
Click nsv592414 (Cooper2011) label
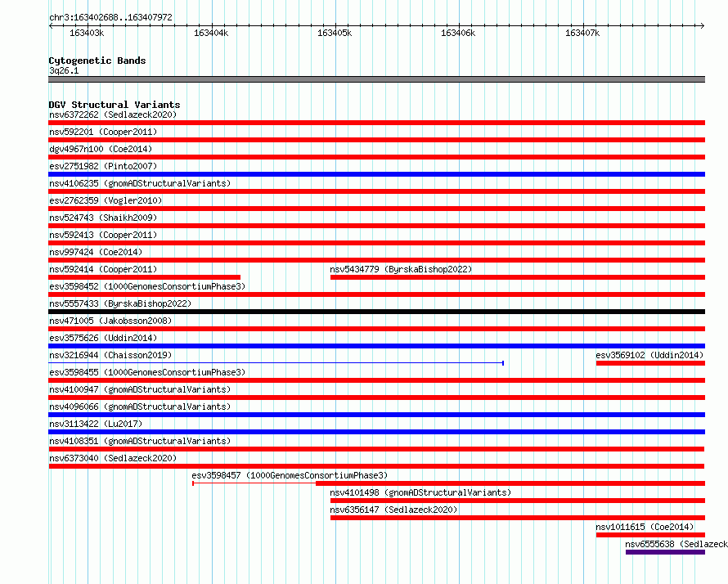(x=103, y=269)
